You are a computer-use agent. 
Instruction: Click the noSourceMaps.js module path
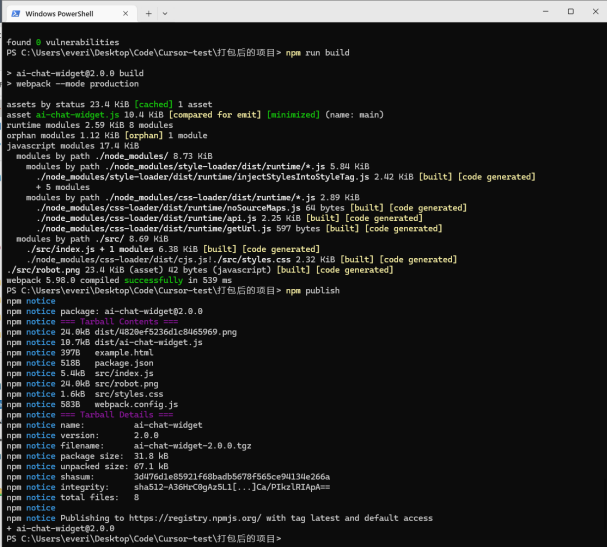pyautogui.click(x=168, y=207)
